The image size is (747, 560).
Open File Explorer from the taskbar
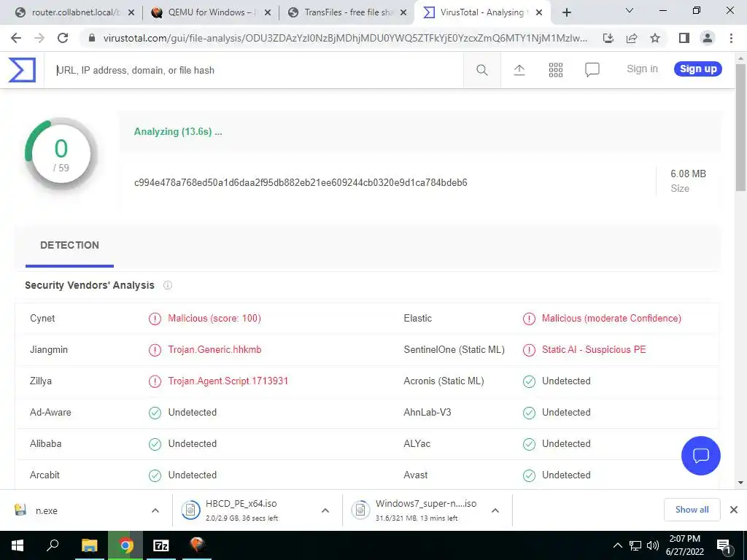pos(89,545)
